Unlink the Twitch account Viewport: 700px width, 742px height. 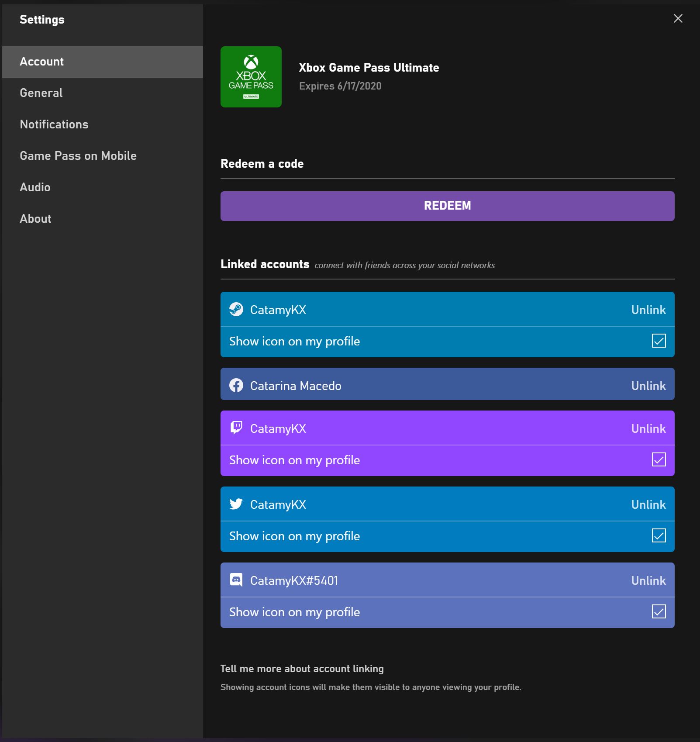[x=648, y=428]
